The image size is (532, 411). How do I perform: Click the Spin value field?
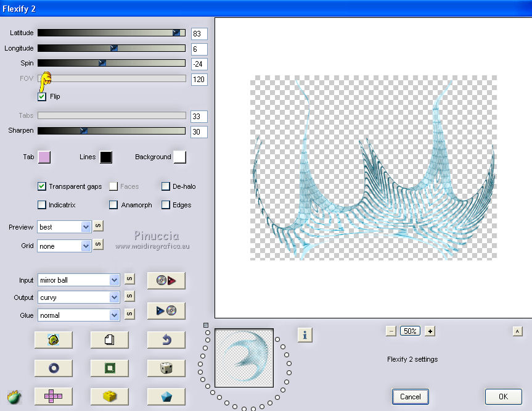click(x=199, y=64)
